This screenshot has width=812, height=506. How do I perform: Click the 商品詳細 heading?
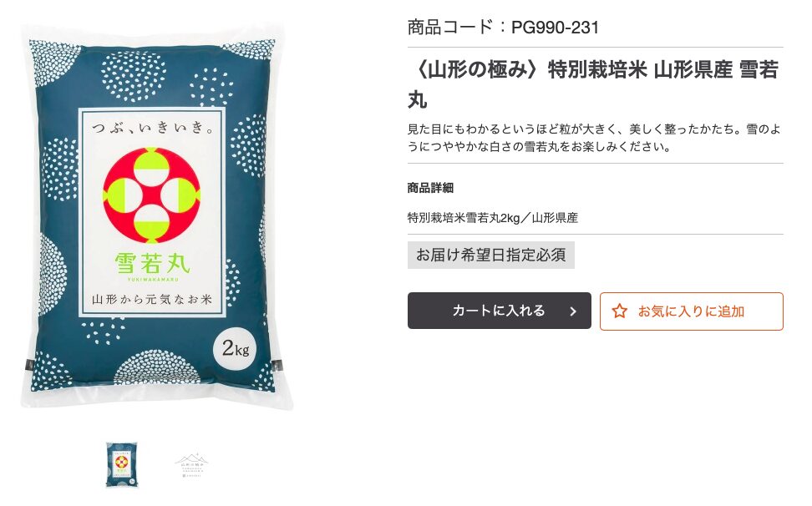click(430, 188)
